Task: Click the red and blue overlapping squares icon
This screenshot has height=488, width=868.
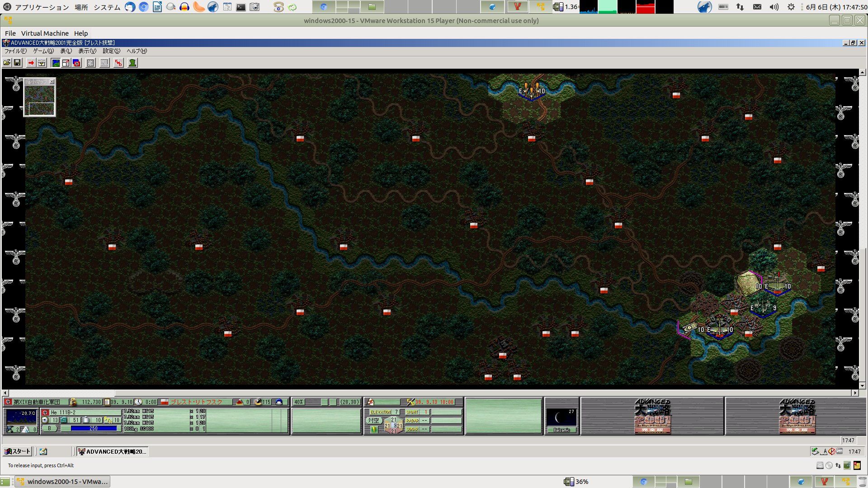Action: (76, 63)
